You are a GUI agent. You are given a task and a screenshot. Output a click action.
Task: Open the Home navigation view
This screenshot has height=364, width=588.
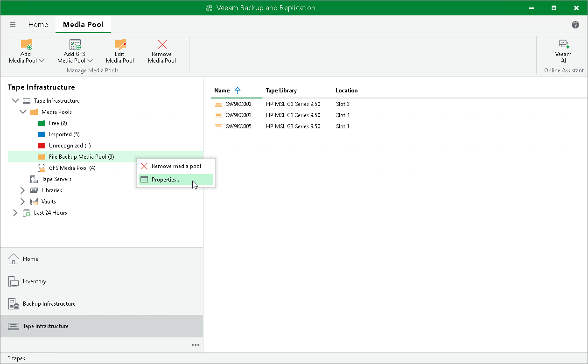102,259
